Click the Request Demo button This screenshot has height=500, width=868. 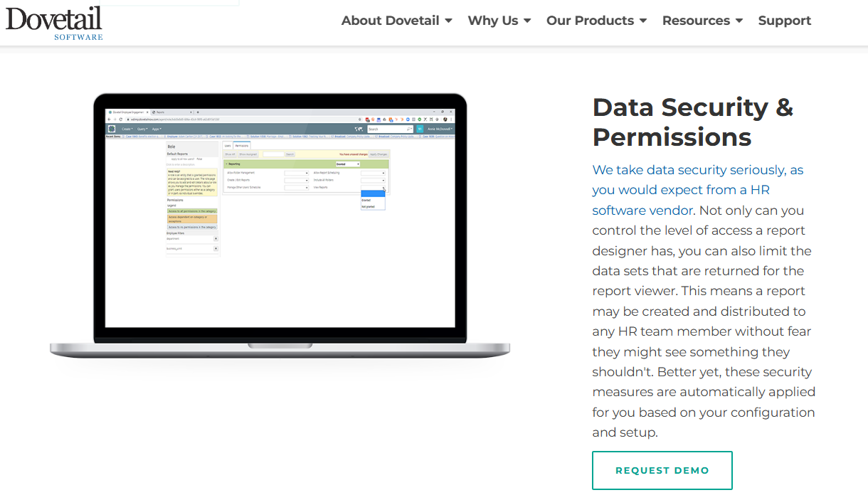tap(662, 470)
